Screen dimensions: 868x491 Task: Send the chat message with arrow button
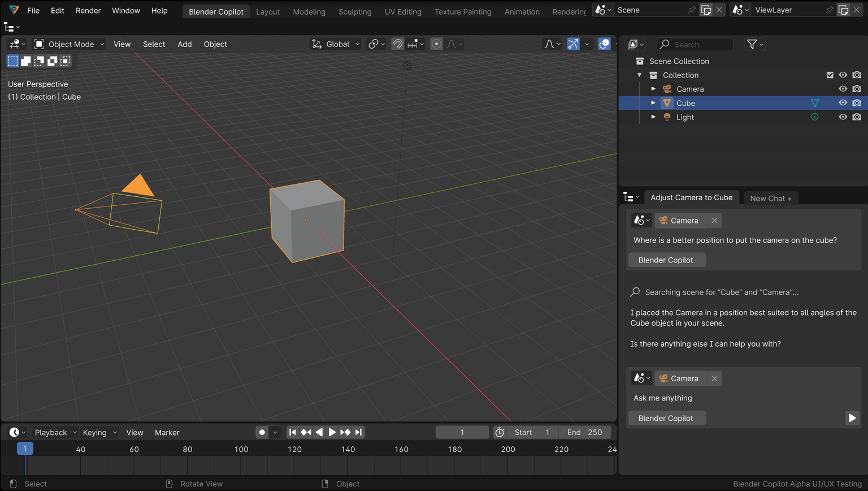pos(852,418)
